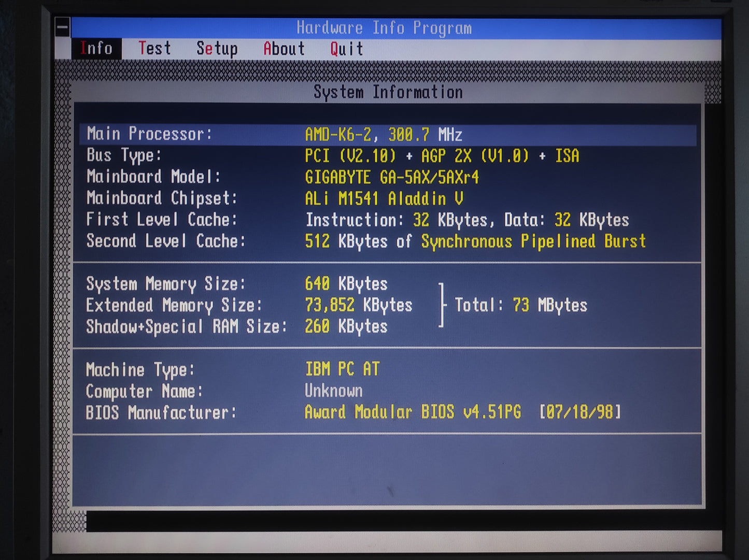Click the Shadow+Special RAM Size line
The width and height of the screenshot is (749, 560).
coord(236,326)
